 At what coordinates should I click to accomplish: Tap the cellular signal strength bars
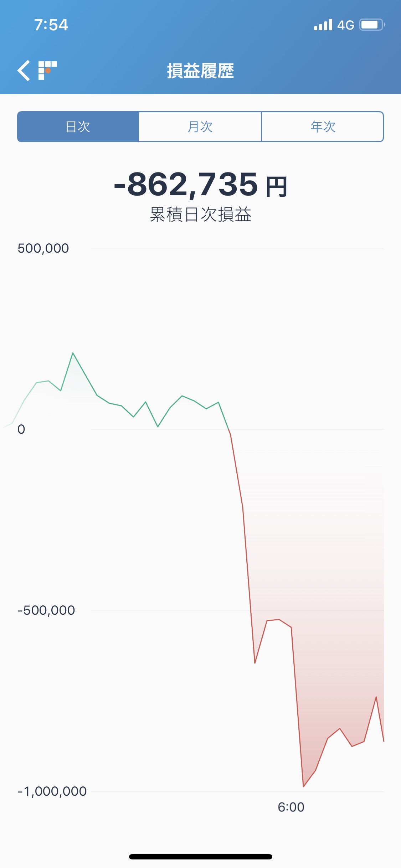click(x=323, y=25)
